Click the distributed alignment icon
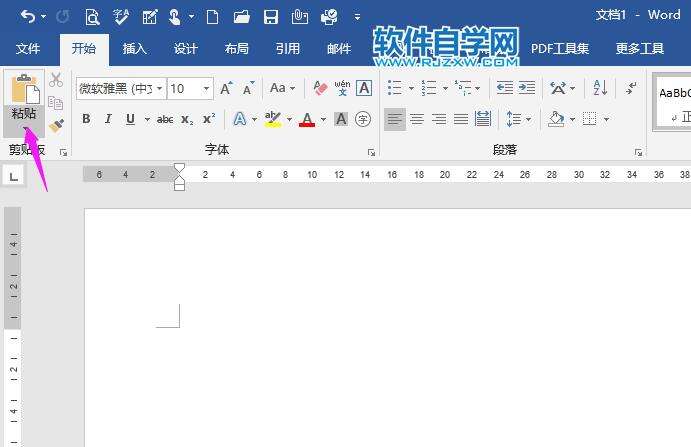This screenshot has height=447, width=691. click(x=483, y=119)
